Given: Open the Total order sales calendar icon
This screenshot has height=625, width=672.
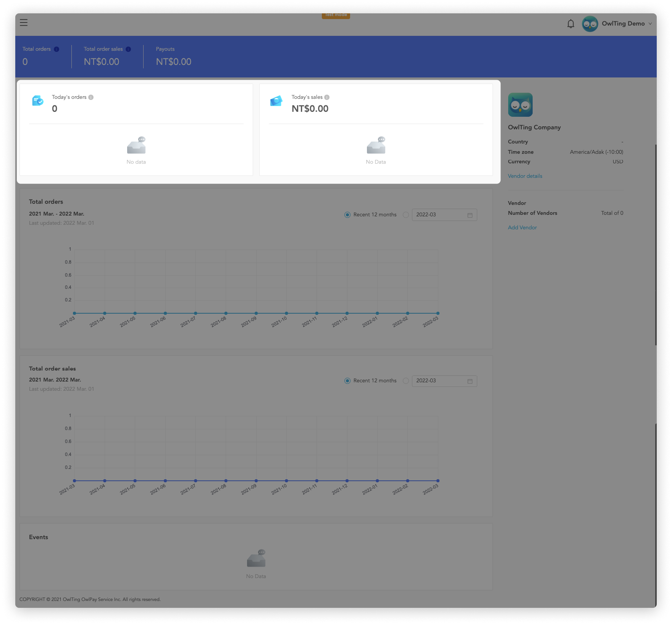Looking at the screenshot, I should [x=470, y=381].
